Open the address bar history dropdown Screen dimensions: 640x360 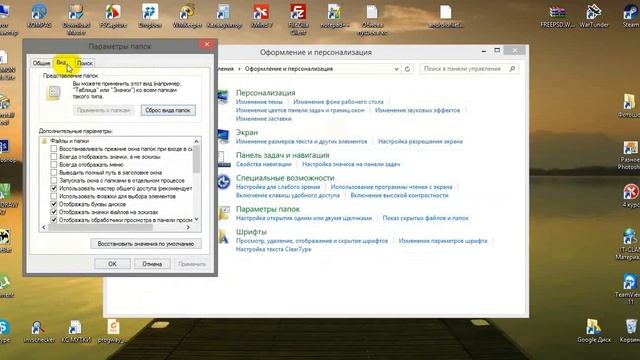coord(396,69)
